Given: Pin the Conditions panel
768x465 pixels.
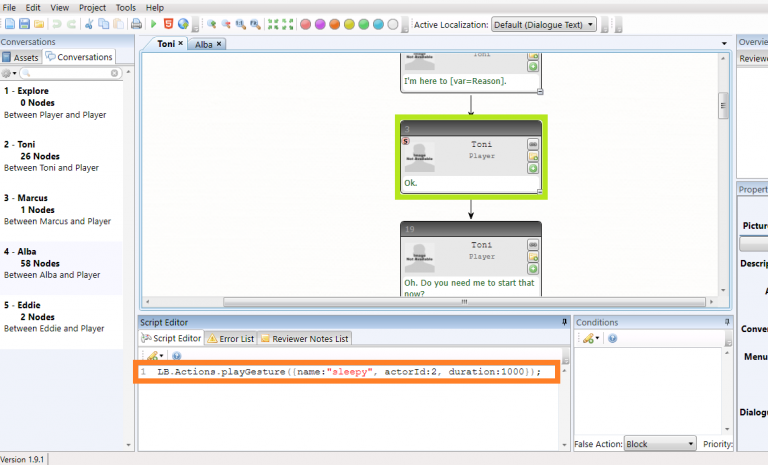Looking at the screenshot, I should pos(727,322).
